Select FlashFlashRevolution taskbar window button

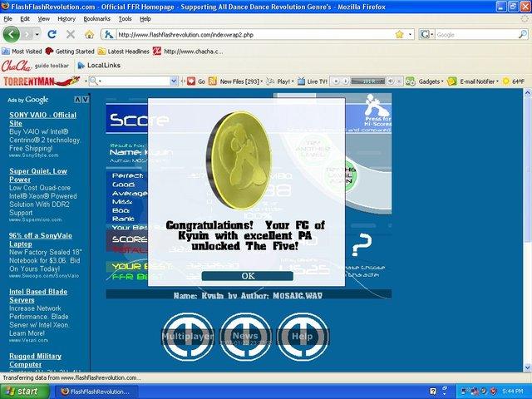click(96, 392)
